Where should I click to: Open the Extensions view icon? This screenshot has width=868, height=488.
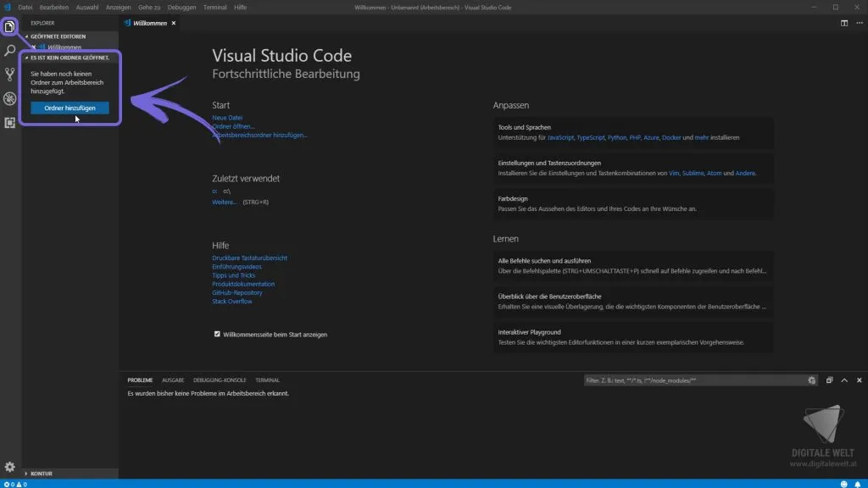(x=9, y=122)
